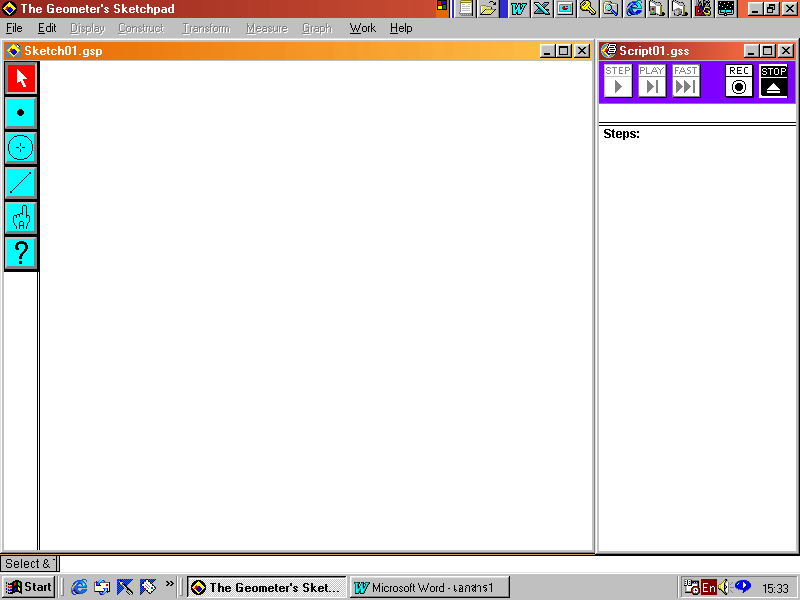800x600 pixels.
Task: Click the En language indicator in tray
Action: [x=709, y=588]
